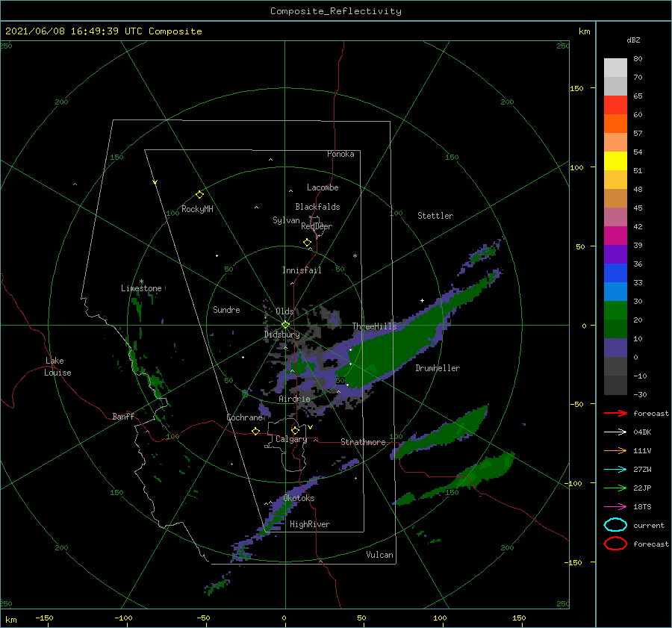672x628 pixels.
Task: Click the cyan current ellipse legend icon
Action: coord(615,525)
